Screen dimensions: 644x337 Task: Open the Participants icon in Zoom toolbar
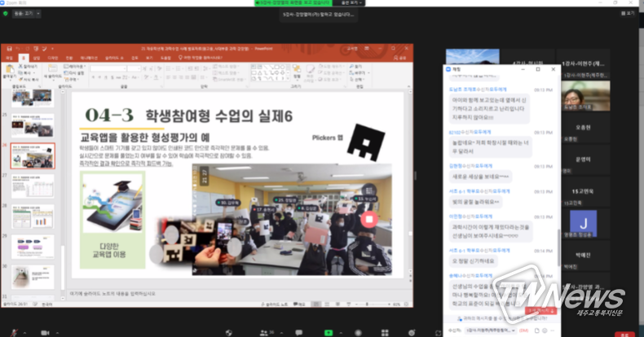pyautogui.click(x=264, y=332)
